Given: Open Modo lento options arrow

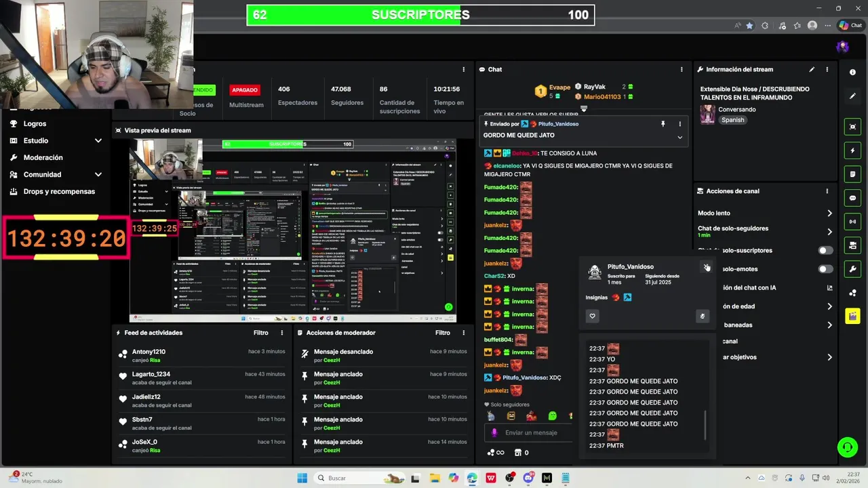Looking at the screenshot, I should [x=829, y=213].
